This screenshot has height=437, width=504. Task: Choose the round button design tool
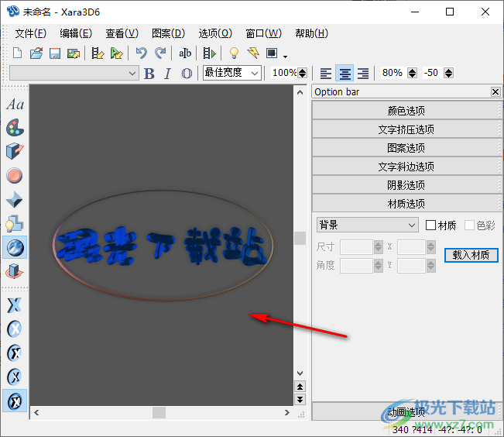click(x=15, y=176)
